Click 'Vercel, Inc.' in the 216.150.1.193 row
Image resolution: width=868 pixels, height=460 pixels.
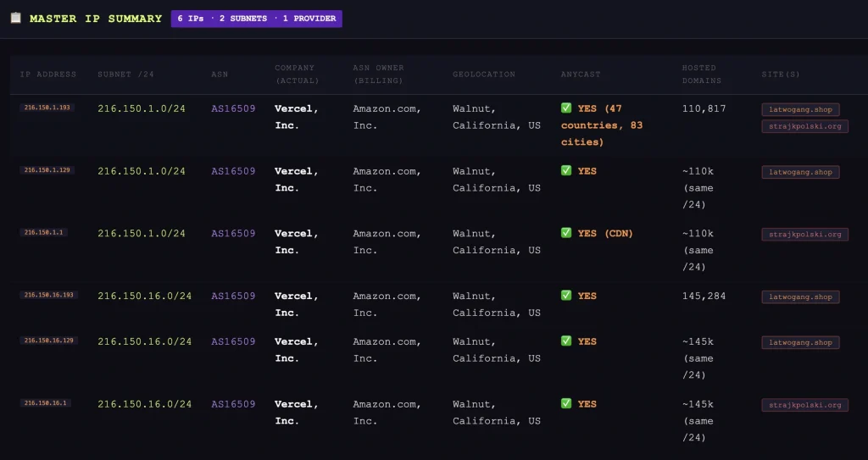pos(296,117)
